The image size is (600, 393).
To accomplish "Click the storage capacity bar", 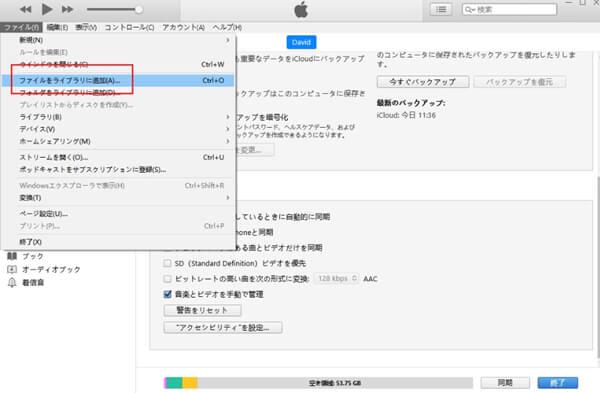I will coord(318,383).
